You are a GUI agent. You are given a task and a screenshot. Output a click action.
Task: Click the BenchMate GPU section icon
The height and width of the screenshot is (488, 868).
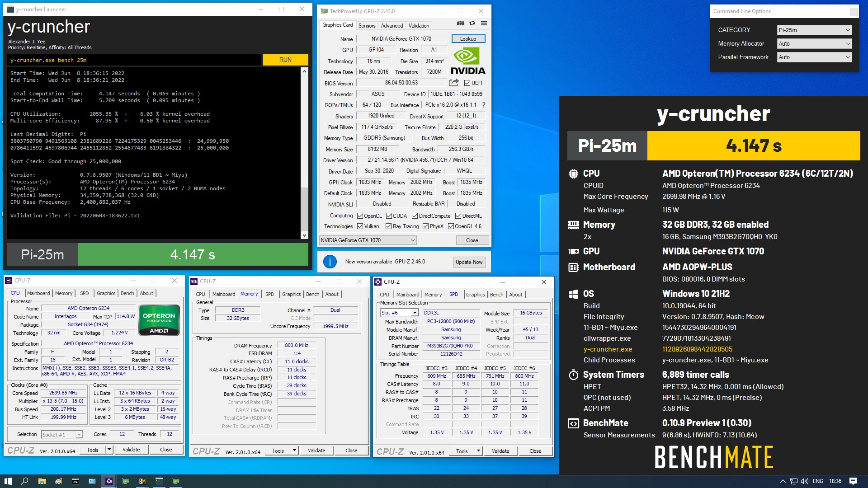pos(573,251)
